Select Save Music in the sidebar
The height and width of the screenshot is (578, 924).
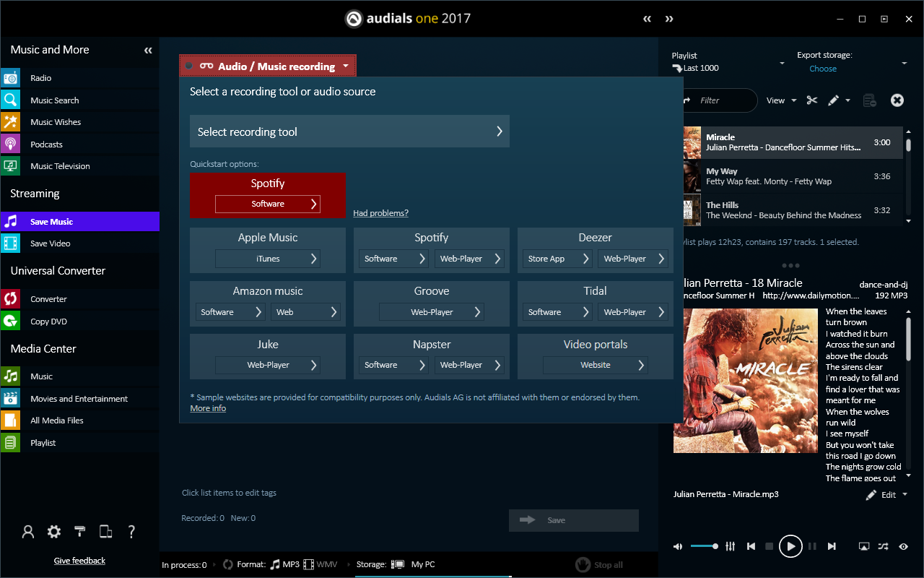(x=79, y=222)
